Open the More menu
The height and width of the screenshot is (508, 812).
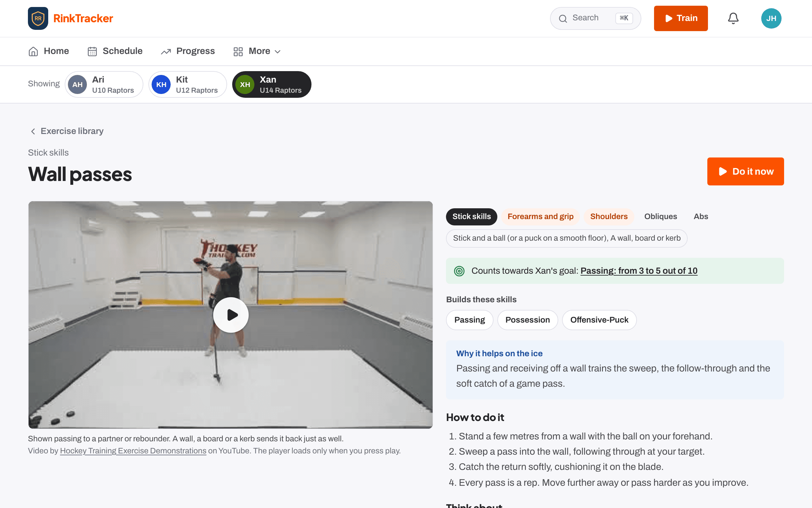point(257,51)
